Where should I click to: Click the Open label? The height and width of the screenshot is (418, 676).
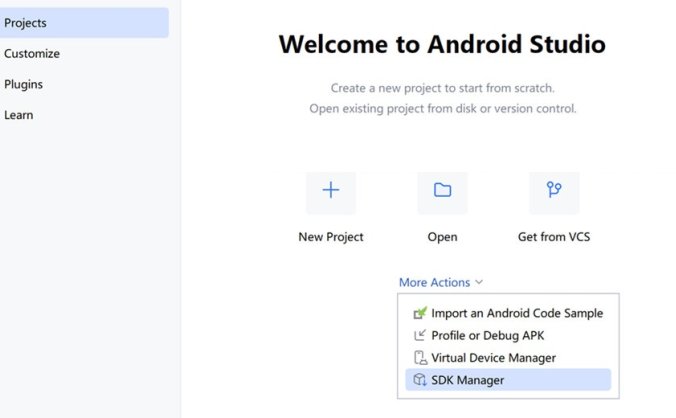coord(442,237)
